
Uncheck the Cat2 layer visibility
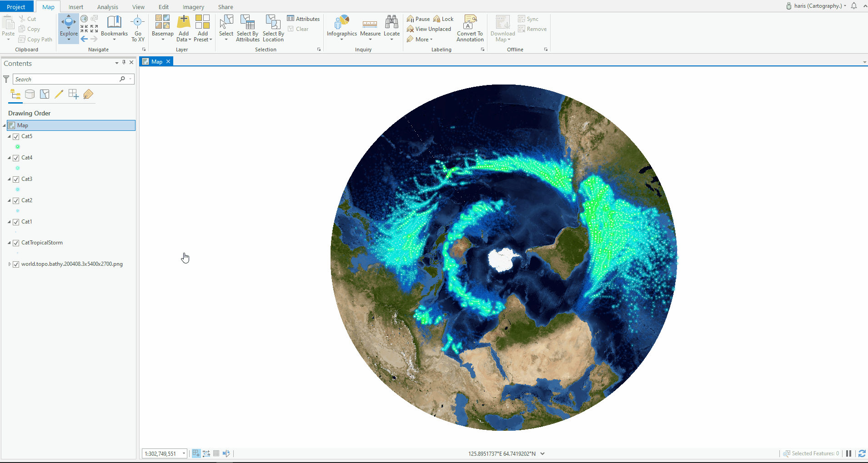[x=16, y=200]
